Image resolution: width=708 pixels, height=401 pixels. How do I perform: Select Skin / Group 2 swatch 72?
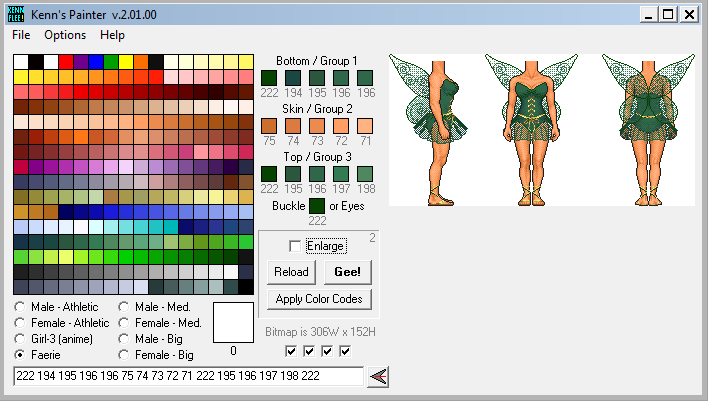(x=341, y=126)
